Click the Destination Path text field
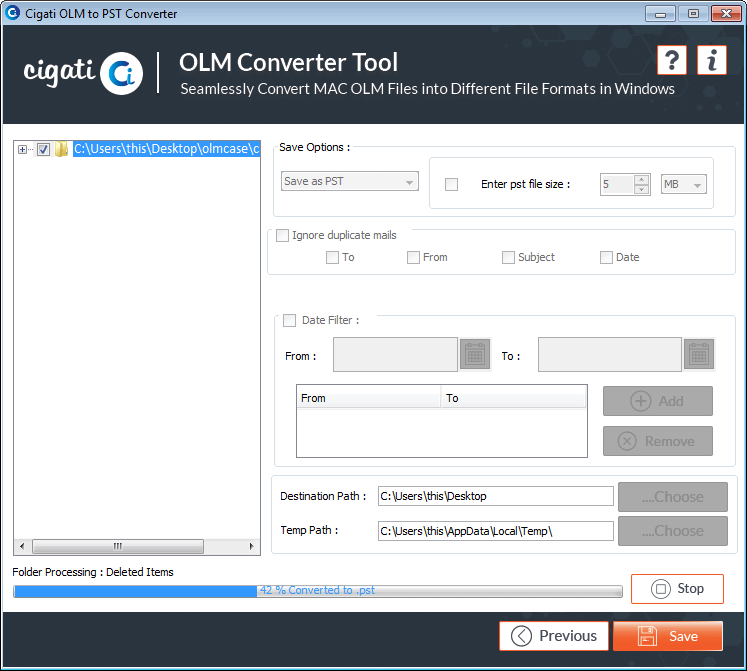This screenshot has width=747, height=671. [495, 496]
